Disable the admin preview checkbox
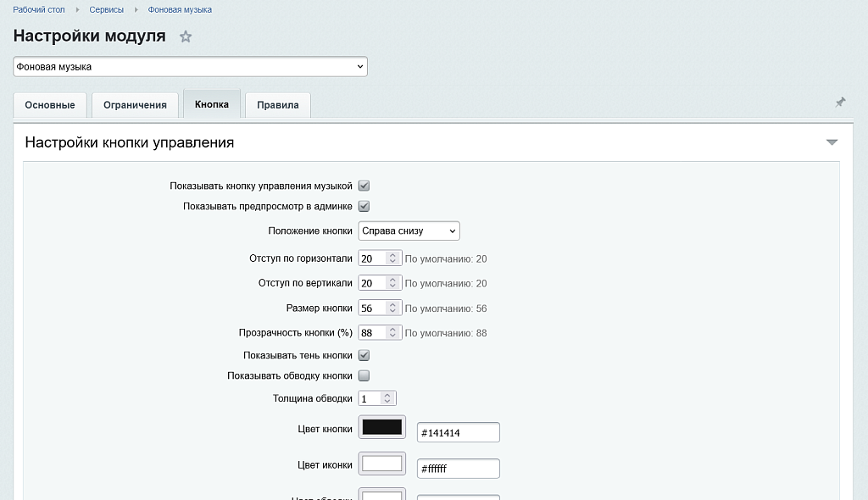The image size is (868, 500). pos(364,206)
